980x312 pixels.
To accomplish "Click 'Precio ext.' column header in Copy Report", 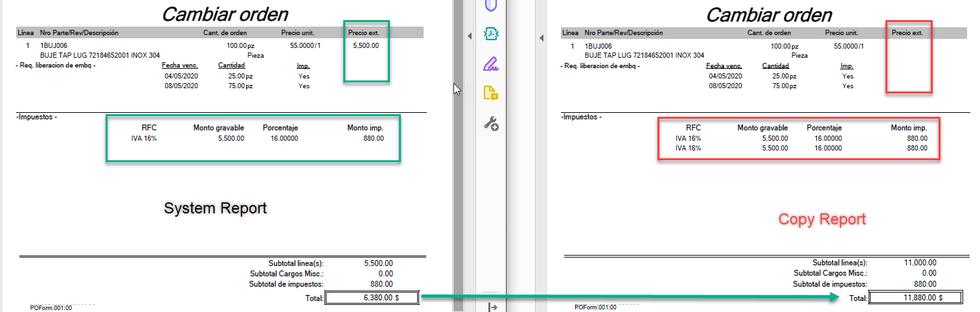I will click(x=907, y=32).
